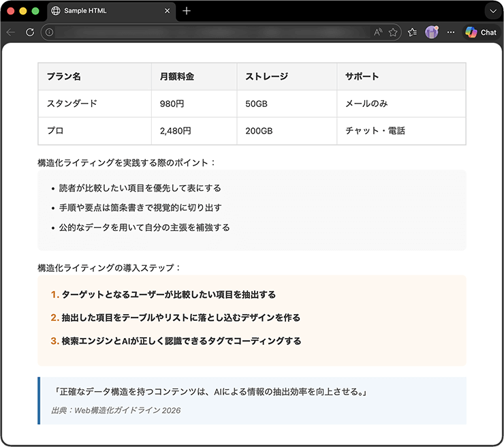504x447 pixels.
Task: Click the スタンダード plan cell
Action: click(x=95, y=104)
